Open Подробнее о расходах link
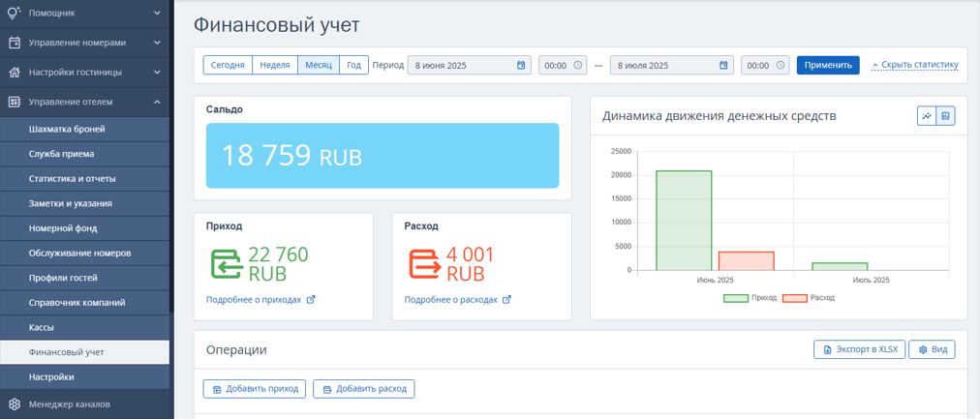 pyautogui.click(x=450, y=300)
